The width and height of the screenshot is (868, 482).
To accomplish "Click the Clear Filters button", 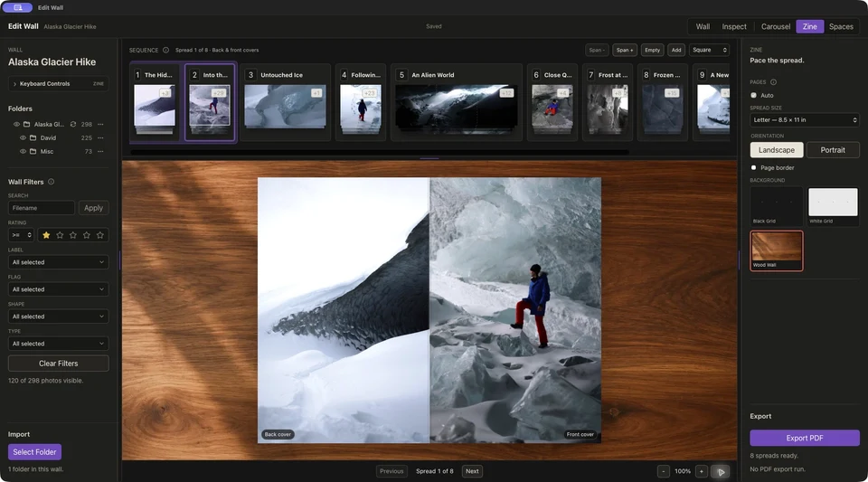I will 58,364.
